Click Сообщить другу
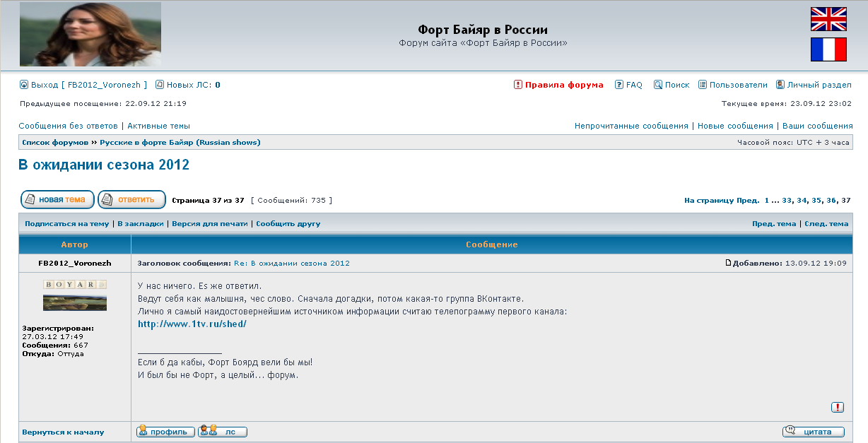The height and width of the screenshot is (443, 868). [288, 224]
